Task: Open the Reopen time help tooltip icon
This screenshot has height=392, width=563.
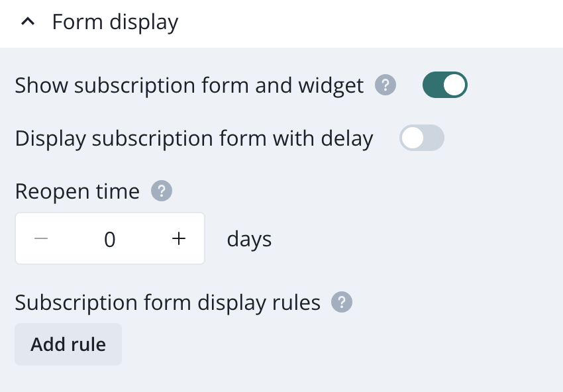Action: pos(162,192)
